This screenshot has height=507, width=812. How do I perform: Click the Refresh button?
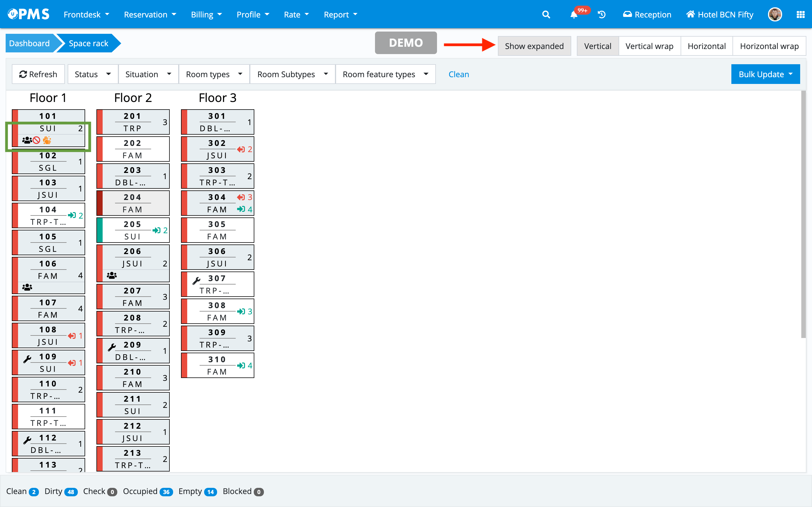click(38, 74)
